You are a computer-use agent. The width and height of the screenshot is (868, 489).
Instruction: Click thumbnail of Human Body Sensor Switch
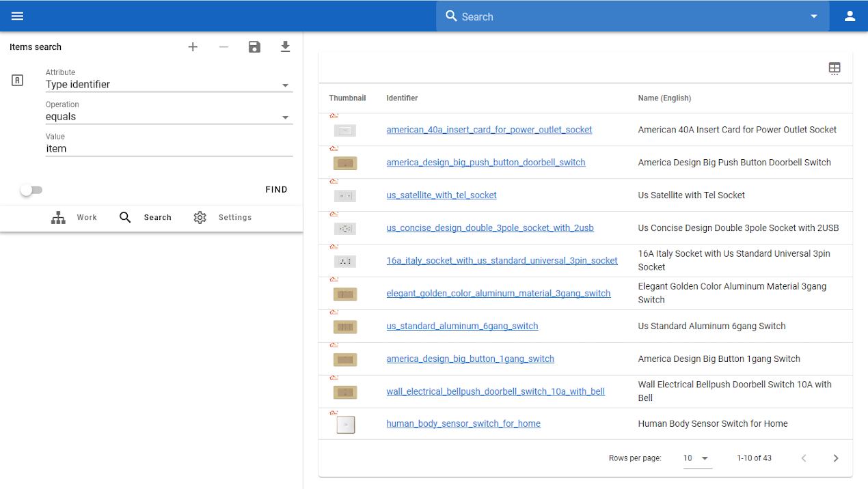(x=346, y=425)
